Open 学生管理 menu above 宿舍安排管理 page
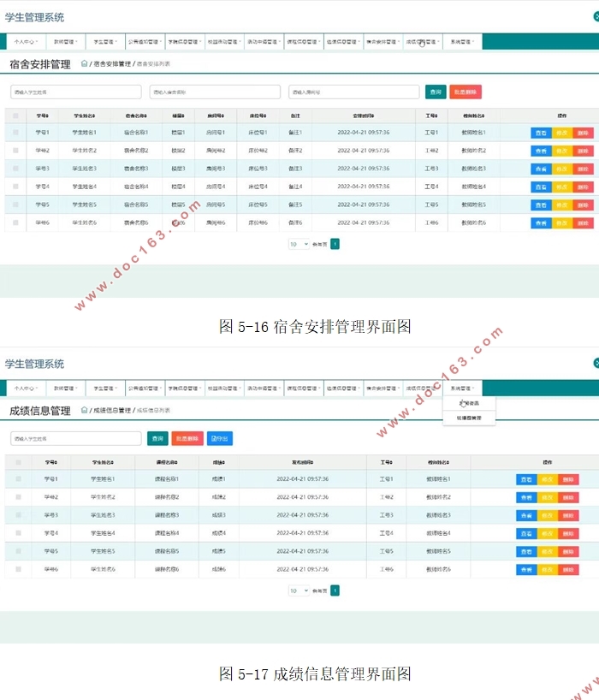The height and width of the screenshot is (700, 599). [x=105, y=42]
